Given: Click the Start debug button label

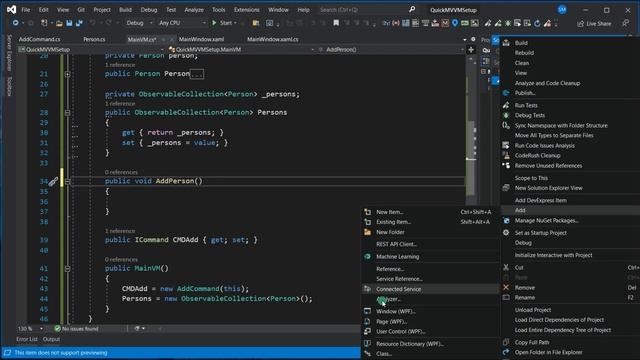Looking at the screenshot, I should pos(226,23).
